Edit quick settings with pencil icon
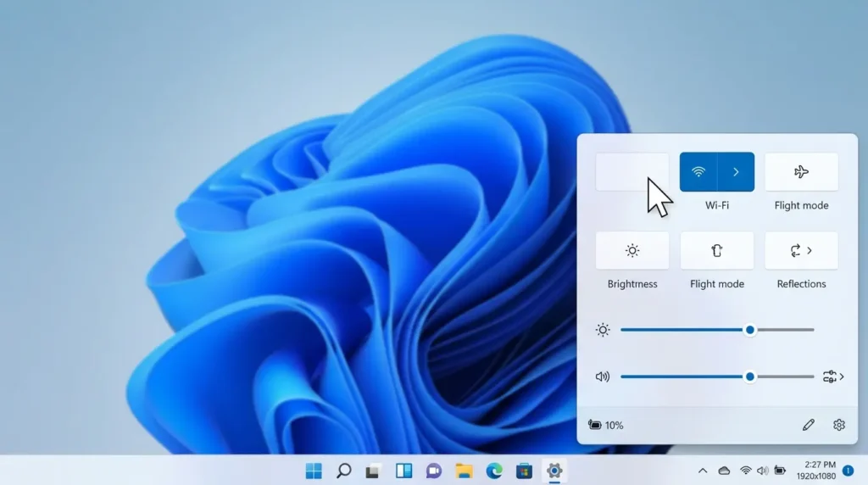The image size is (868, 485). (x=808, y=425)
